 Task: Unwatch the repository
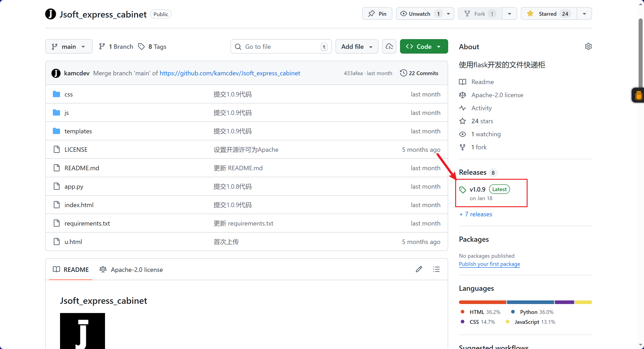tap(420, 14)
